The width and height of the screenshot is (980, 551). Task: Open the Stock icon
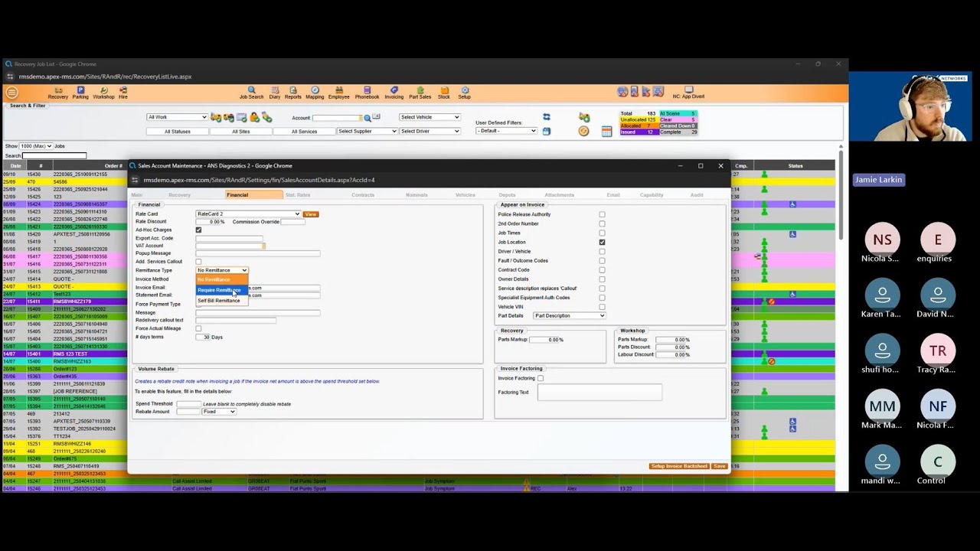(443, 93)
